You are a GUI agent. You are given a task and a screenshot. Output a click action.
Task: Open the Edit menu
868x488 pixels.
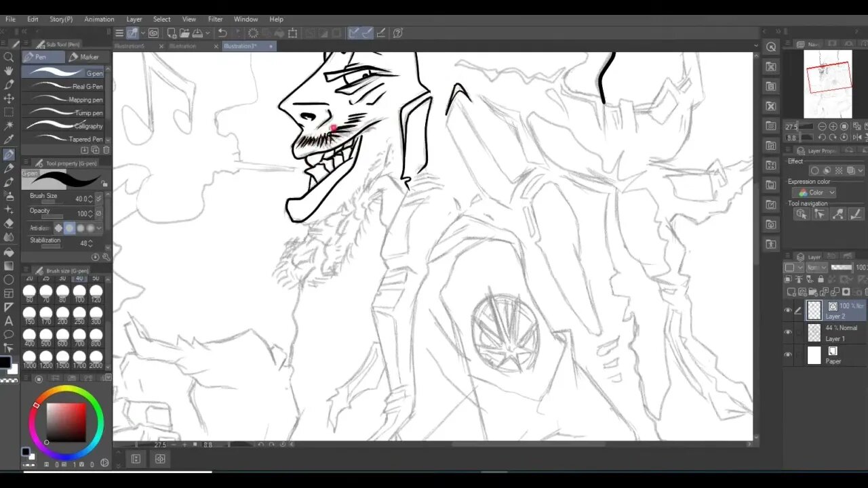(x=33, y=19)
